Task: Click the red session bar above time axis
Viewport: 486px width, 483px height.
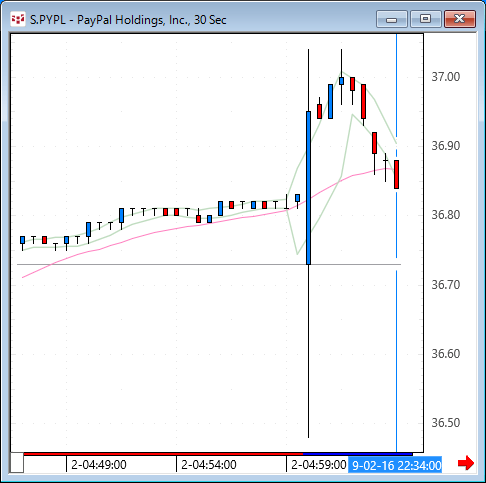Action: point(163,454)
